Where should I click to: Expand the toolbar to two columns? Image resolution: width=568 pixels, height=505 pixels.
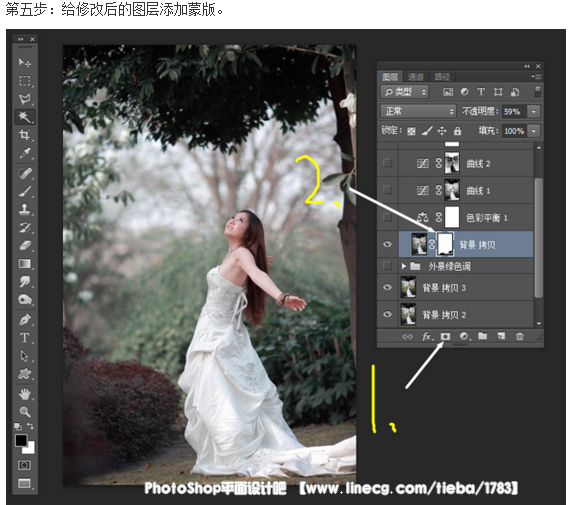click(x=20, y=39)
